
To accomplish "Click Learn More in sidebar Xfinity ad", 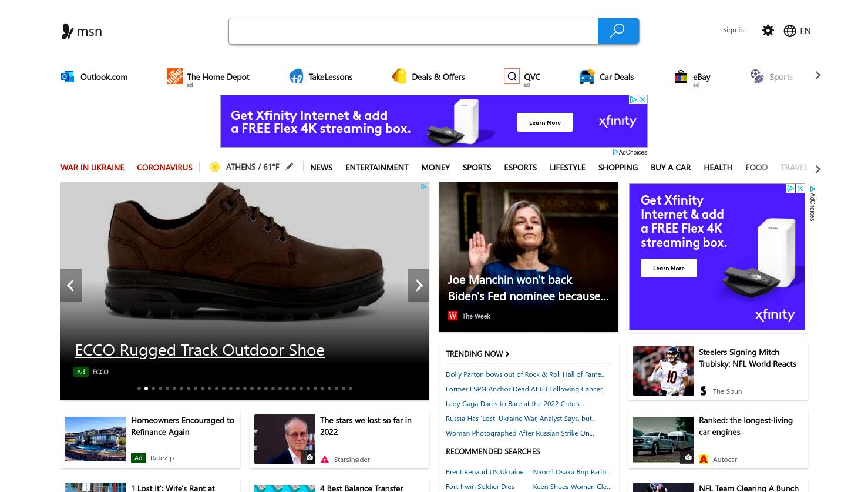I will [x=669, y=268].
